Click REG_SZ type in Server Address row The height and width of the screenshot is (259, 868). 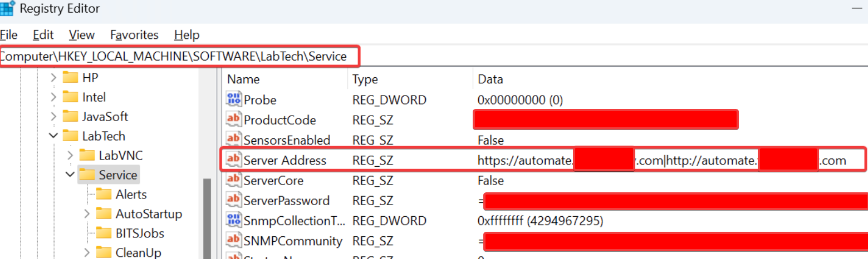coord(373,161)
